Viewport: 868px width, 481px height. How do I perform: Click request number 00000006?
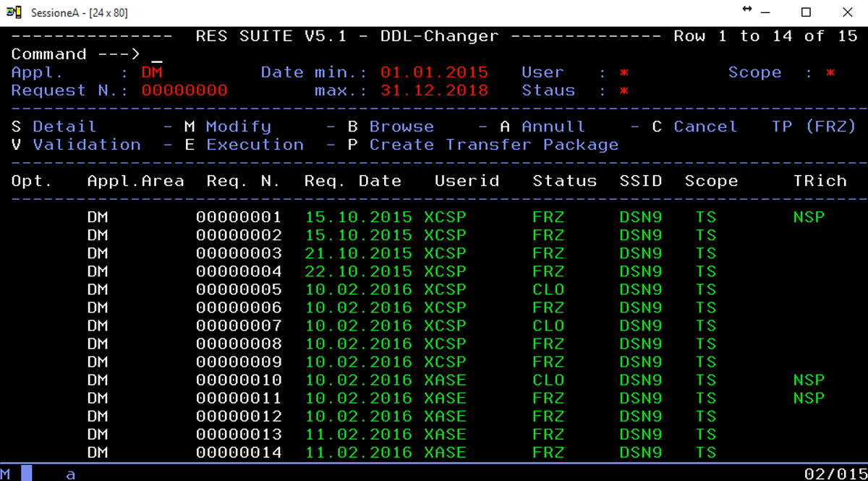click(x=239, y=307)
